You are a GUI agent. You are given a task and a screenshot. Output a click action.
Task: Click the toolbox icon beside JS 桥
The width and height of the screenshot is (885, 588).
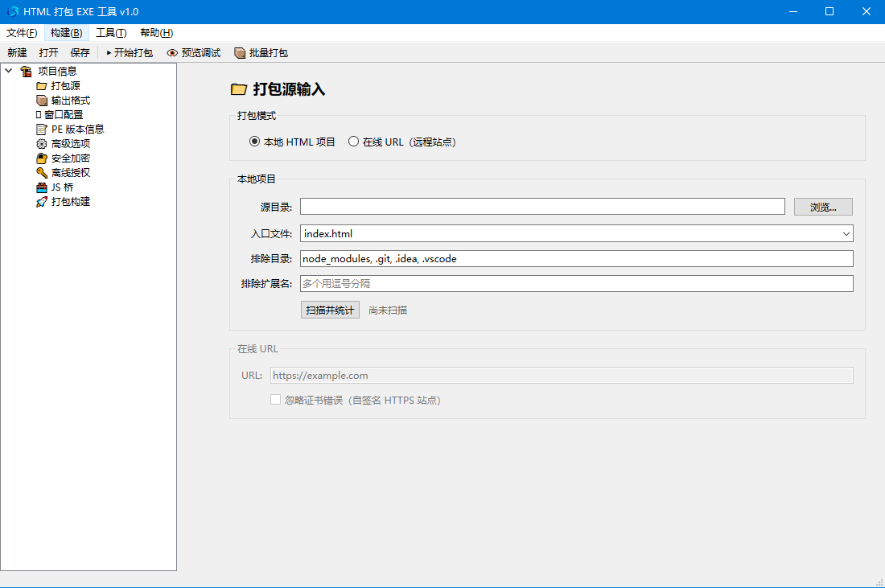pos(41,187)
